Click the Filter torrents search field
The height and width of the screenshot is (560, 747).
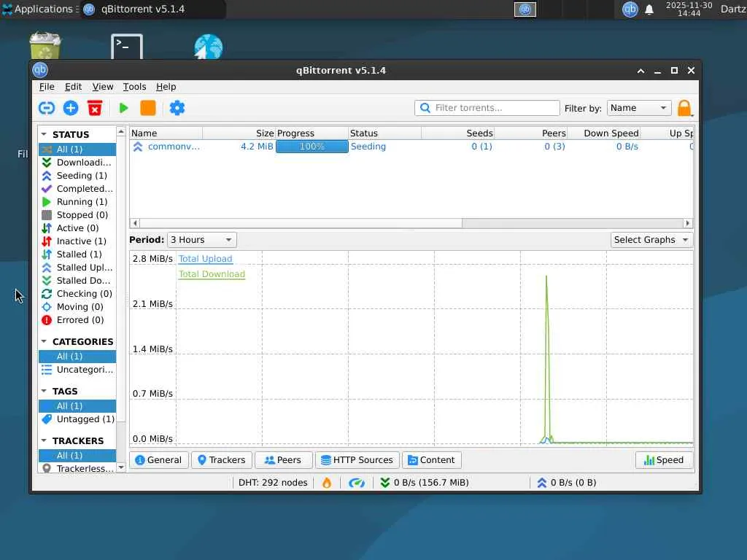click(x=487, y=108)
